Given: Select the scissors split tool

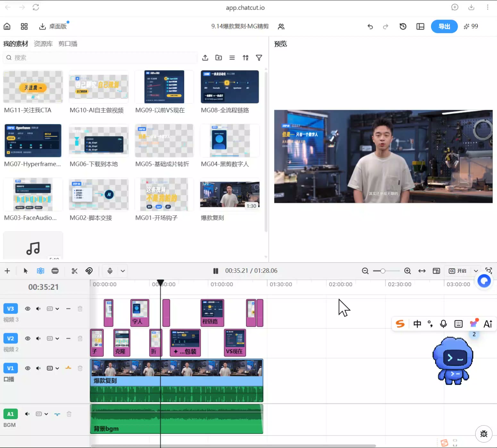Looking at the screenshot, I should 74,271.
